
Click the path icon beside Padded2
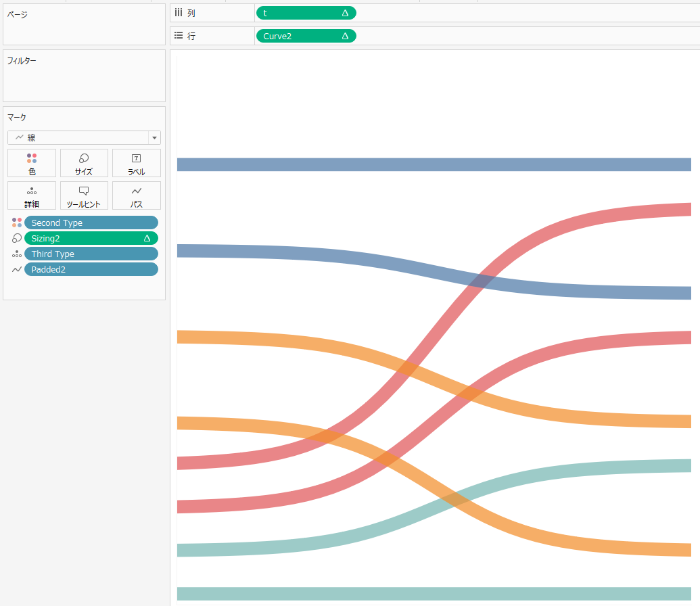[x=17, y=269]
